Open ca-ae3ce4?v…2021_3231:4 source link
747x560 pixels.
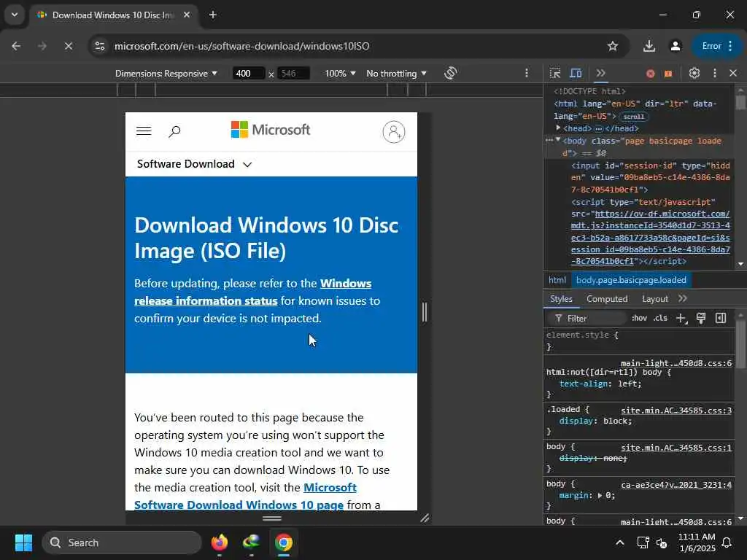(676, 485)
